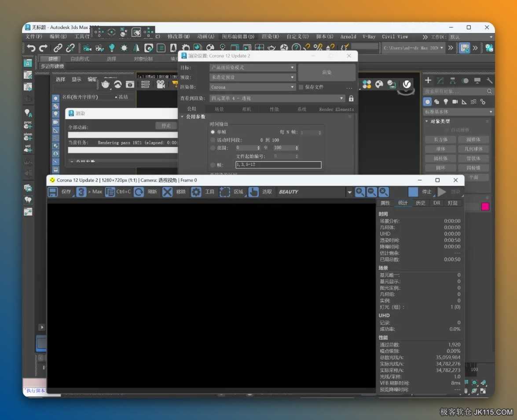Open Tools gear in Corona VFB
Screen dimensions: 517x420
click(196, 192)
